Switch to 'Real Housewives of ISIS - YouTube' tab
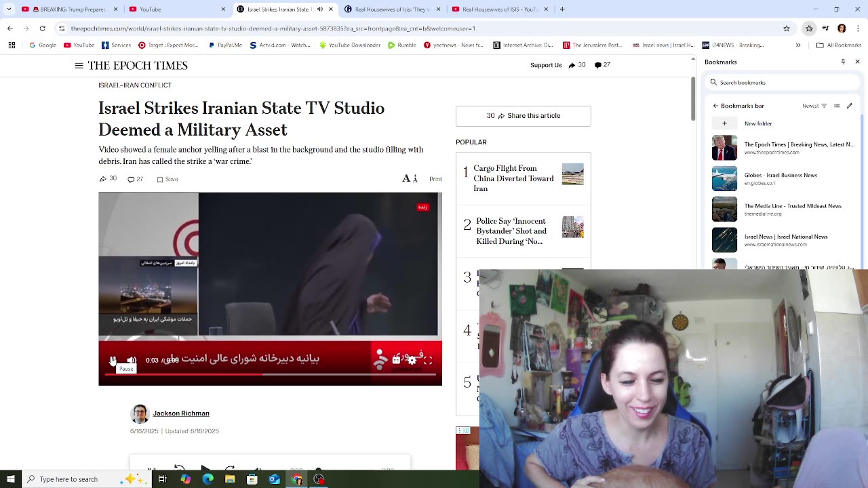This screenshot has height=488, width=868. pos(501,9)
